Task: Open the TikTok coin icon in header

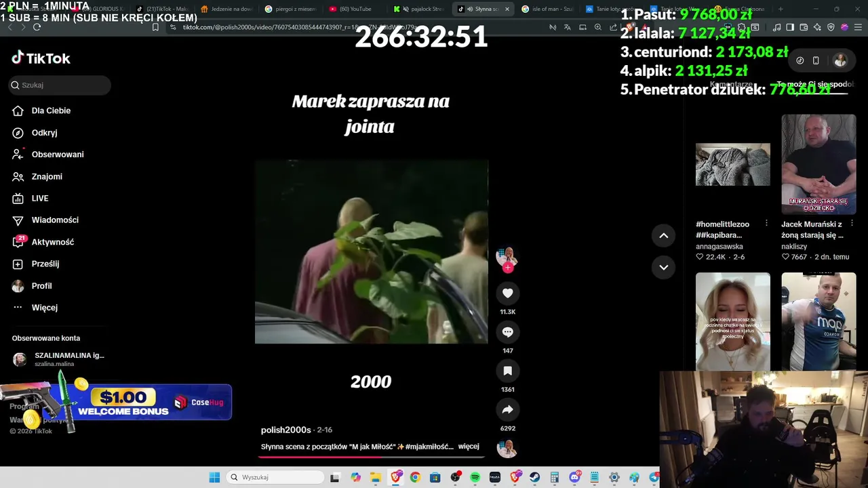Action: (800, 60)
